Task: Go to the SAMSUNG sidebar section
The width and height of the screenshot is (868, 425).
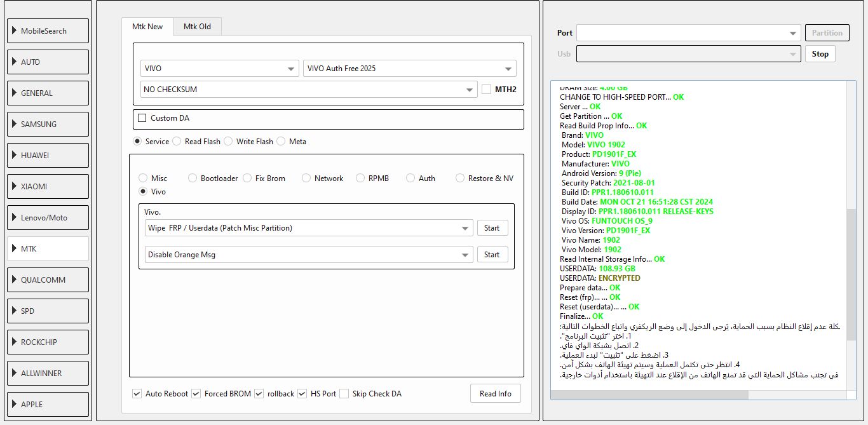Action: [48, 125]
